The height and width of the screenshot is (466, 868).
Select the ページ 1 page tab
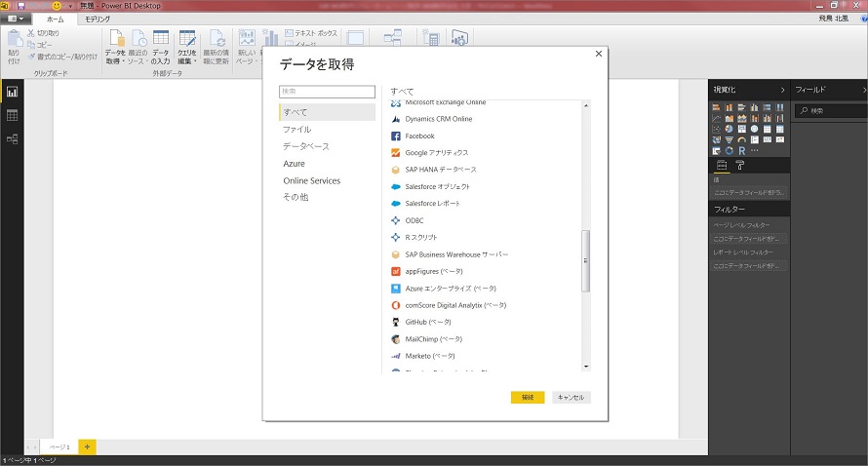59,447
